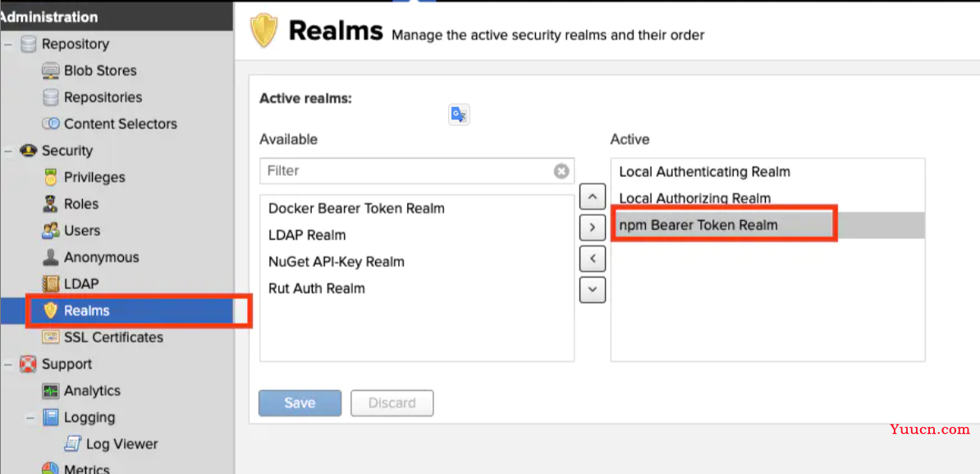Image resolution: width=980 pixels, height=474 pixels.
Task: Click the Discard button
Action: coord(392,403)
